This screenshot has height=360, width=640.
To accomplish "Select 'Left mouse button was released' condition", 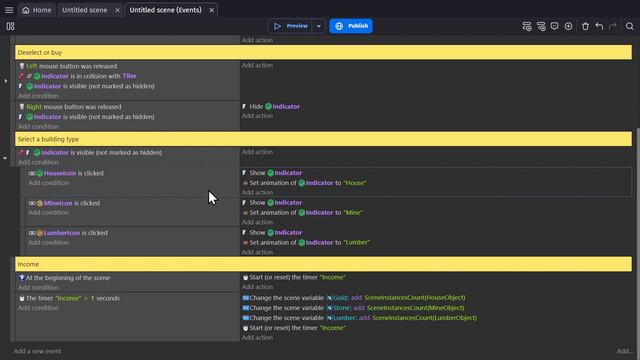I will (x=68, y=66).
